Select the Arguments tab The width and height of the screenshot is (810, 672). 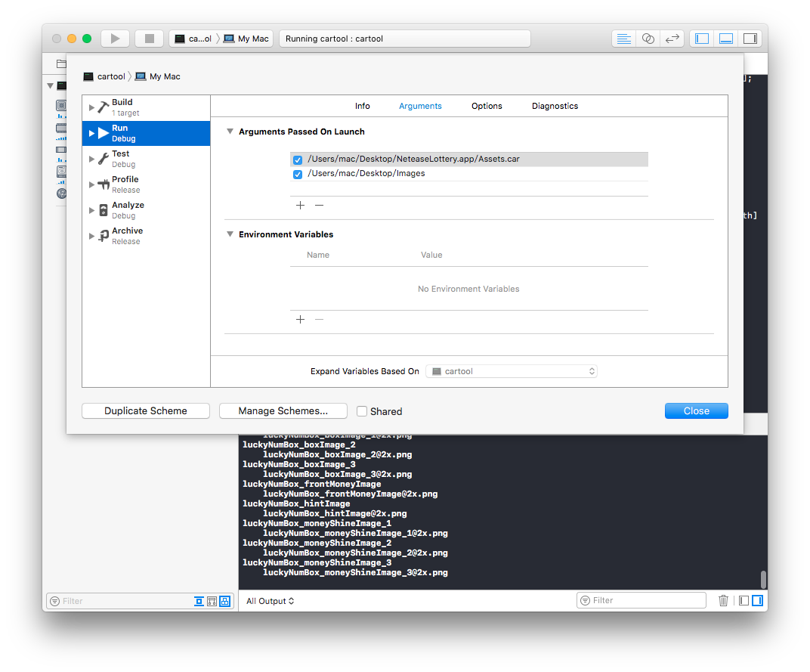click(x=420, y=106)
